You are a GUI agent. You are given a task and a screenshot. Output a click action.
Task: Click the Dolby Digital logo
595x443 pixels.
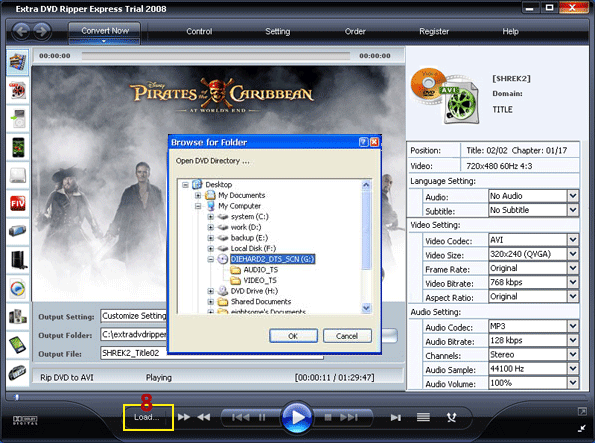point(25,420)
